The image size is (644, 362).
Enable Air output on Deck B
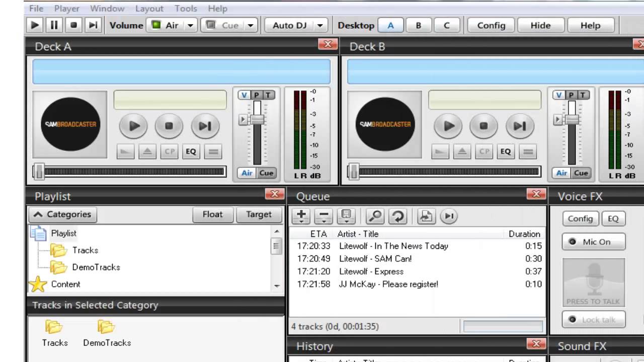(x=561, y=173)
